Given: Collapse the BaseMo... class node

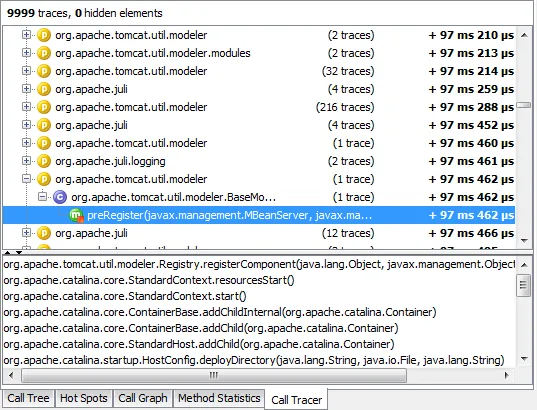Looking at the screenshot, I should 42,197.
